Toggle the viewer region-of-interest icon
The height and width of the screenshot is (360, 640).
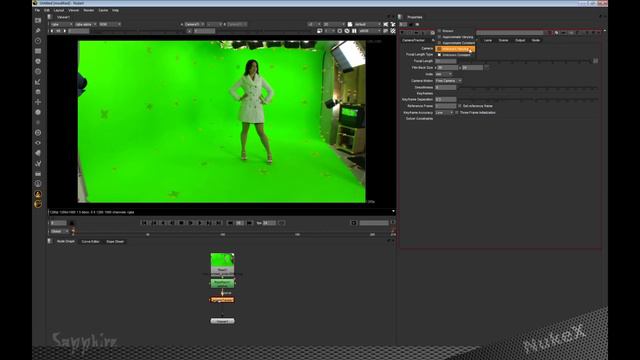pyautogui.click(x=340, y=31)
